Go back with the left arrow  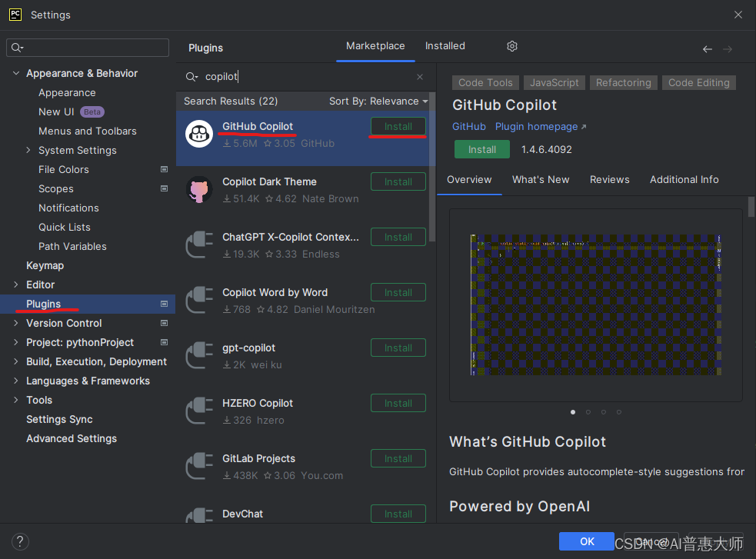pos(708,49)
